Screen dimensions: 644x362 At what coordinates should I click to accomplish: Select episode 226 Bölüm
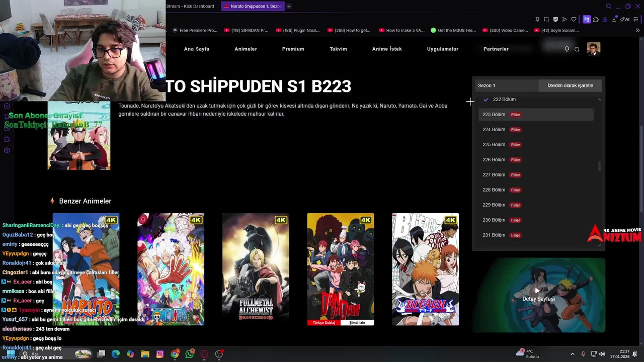pos(536,160)
